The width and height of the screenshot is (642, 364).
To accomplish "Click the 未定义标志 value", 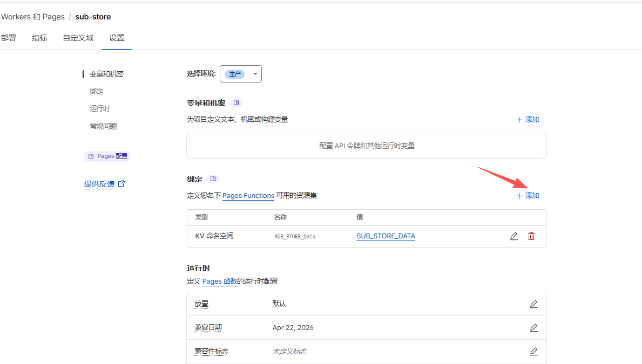I will [x=289, y=351].
